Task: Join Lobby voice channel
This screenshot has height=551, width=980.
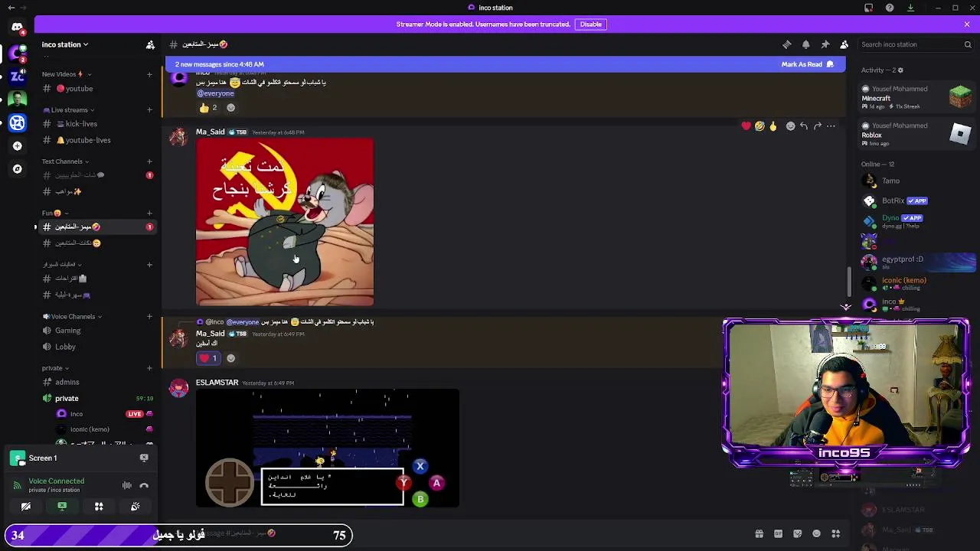Action: point(96,347)
